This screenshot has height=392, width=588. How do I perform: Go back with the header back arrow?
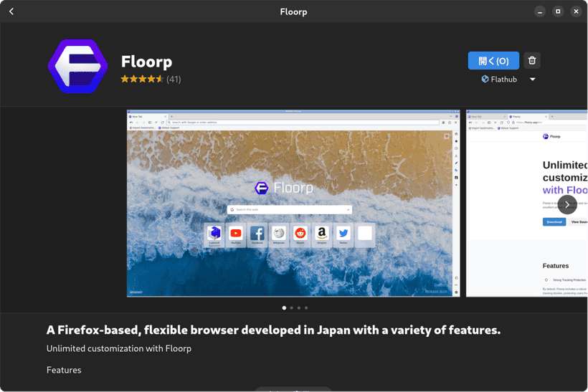pos(11,11)
